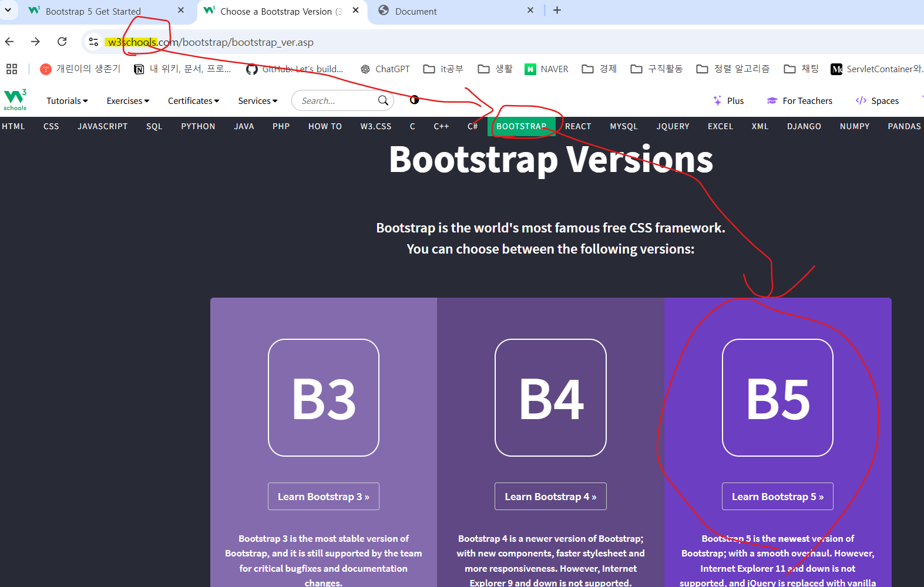Open the Spaces link
The height and width of the screenshot is (587, 924).
coord(877,100)
